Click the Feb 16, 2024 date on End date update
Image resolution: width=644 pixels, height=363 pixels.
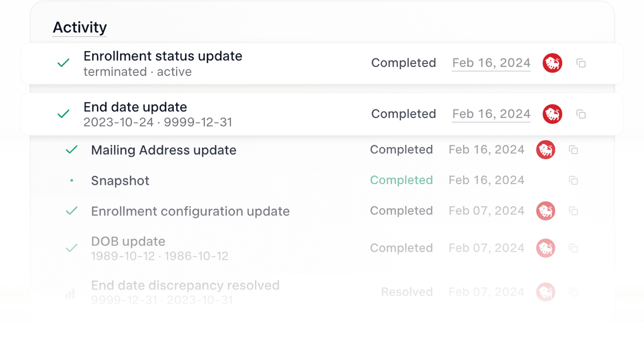[x=491, y=114]
